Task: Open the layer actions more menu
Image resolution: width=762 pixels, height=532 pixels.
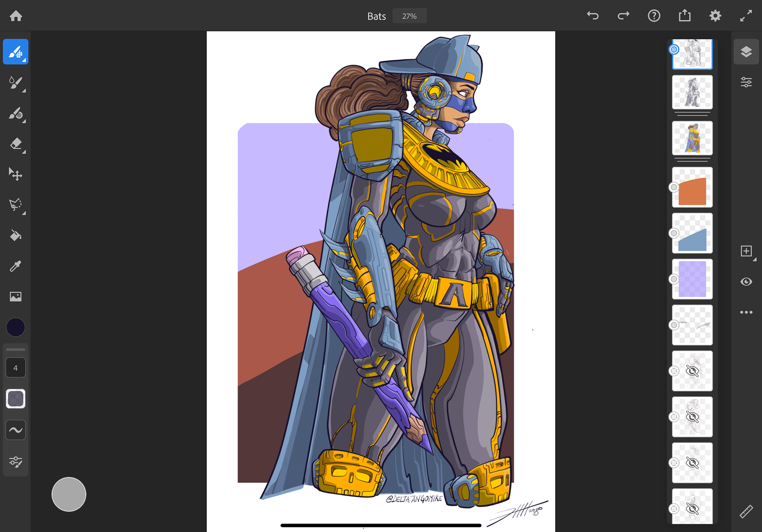Action: click(746, 312)
